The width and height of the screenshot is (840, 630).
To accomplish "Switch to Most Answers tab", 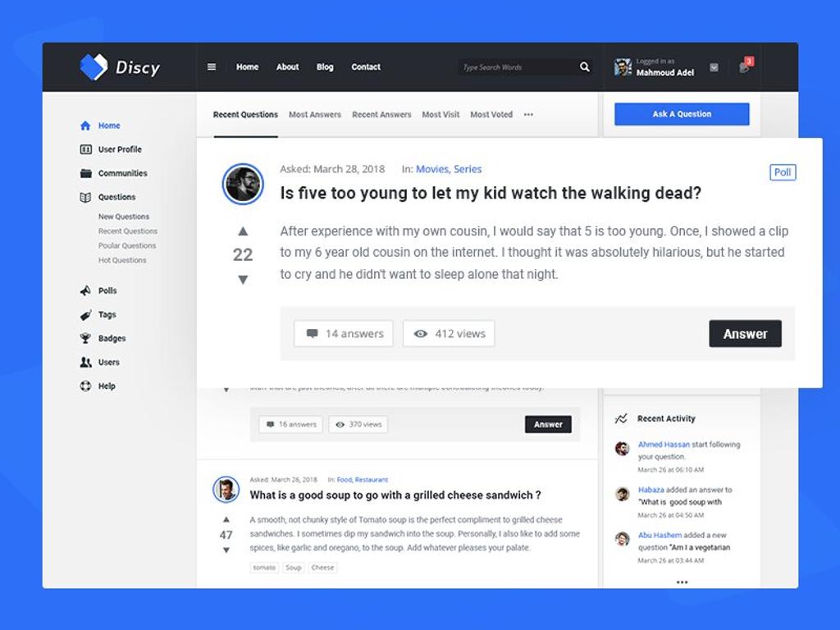I will pos(315,115).
